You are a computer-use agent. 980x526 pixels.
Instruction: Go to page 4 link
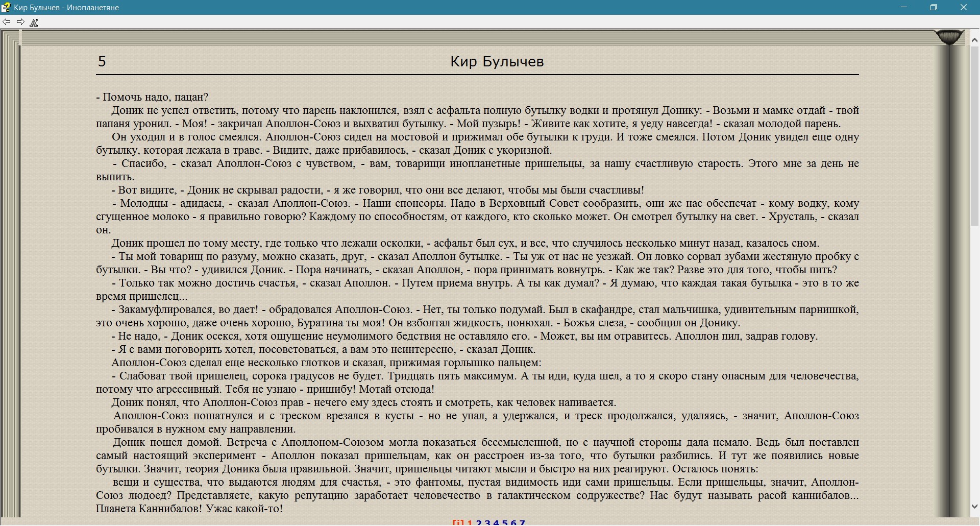pyautogui.click(x=496, y=522)
